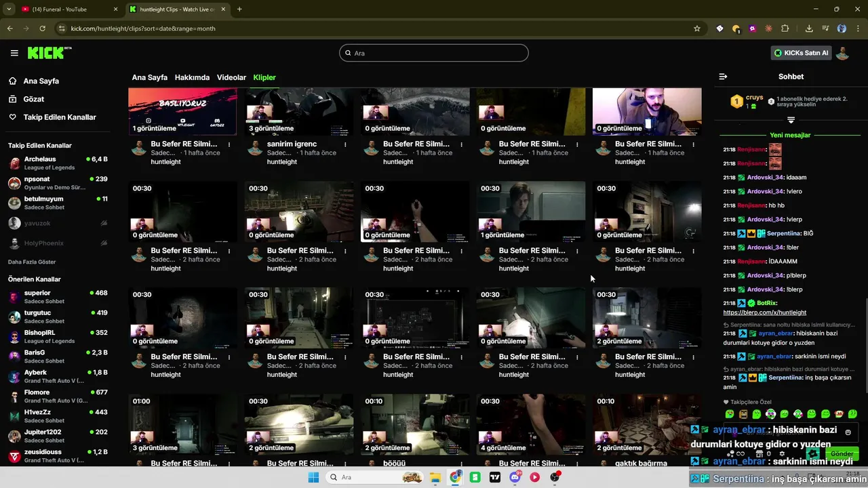Viewport: 868px width, 488px height.
Task: Switch to the Ana Sayfa channel tab
Action: click(x=149, y=77)
